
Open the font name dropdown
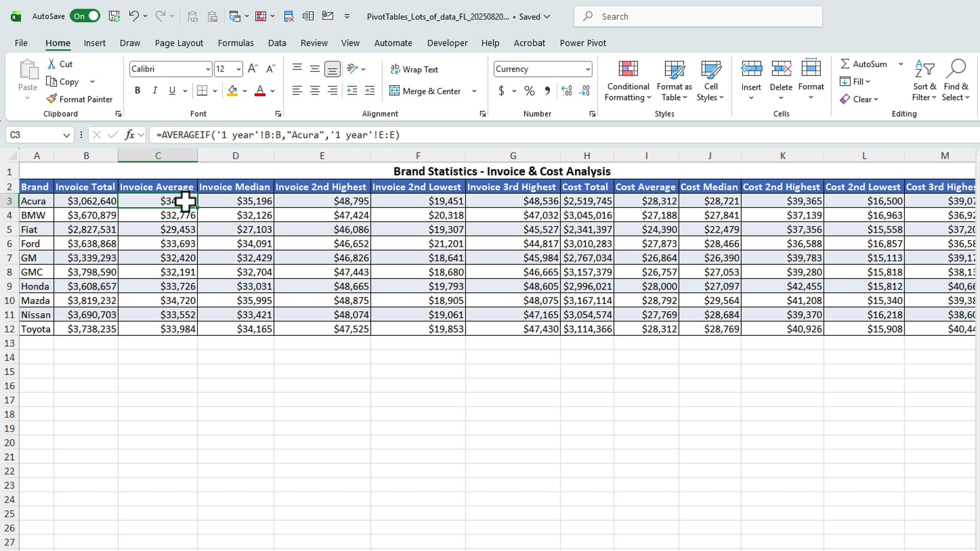click(208, 69)
